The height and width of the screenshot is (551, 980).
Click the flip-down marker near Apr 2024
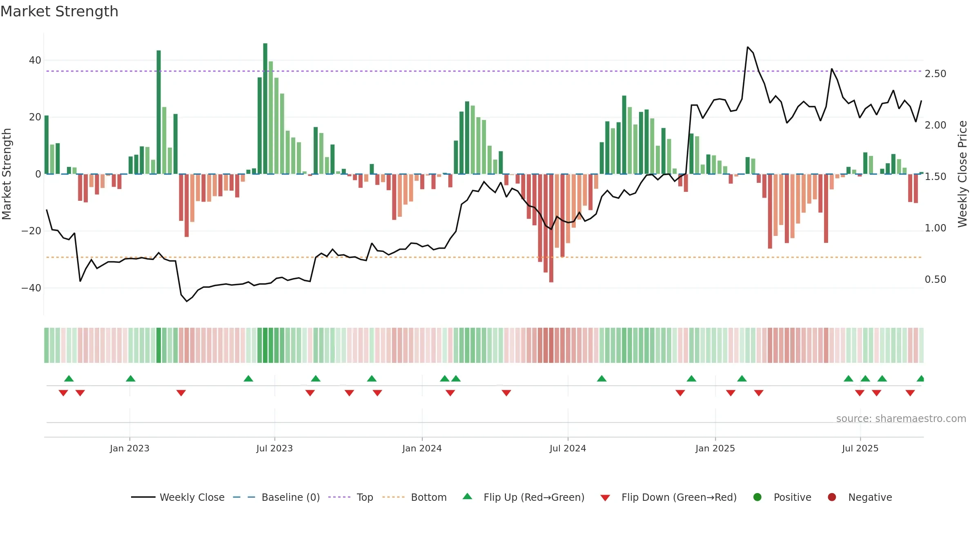(x=506, y=393)
